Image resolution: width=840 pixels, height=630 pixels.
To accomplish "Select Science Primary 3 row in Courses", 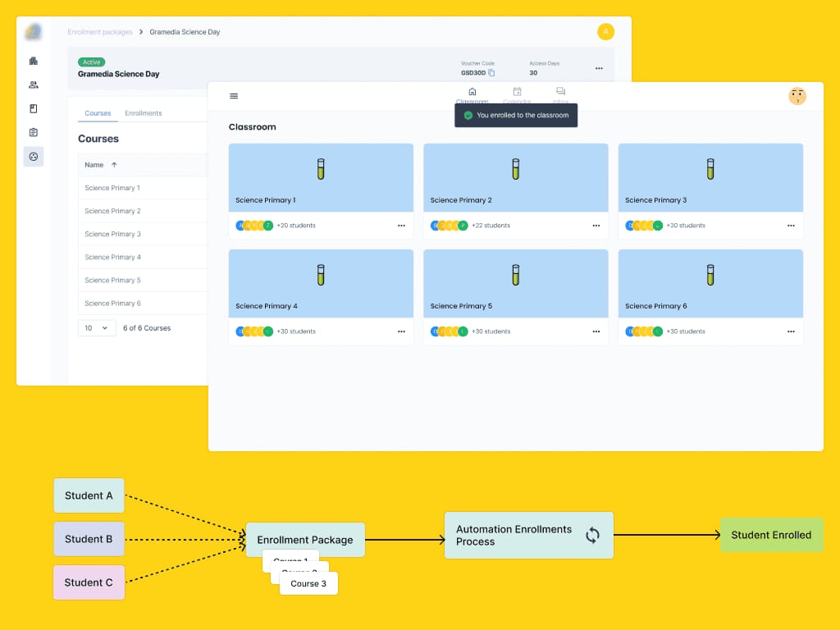I will tap(143, 234).
